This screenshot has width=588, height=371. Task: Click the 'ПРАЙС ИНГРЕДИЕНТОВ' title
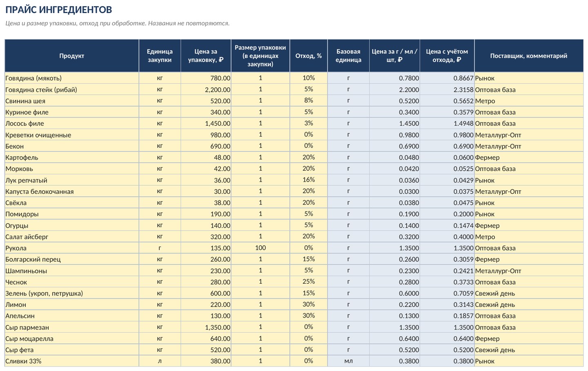pos(59,9)
